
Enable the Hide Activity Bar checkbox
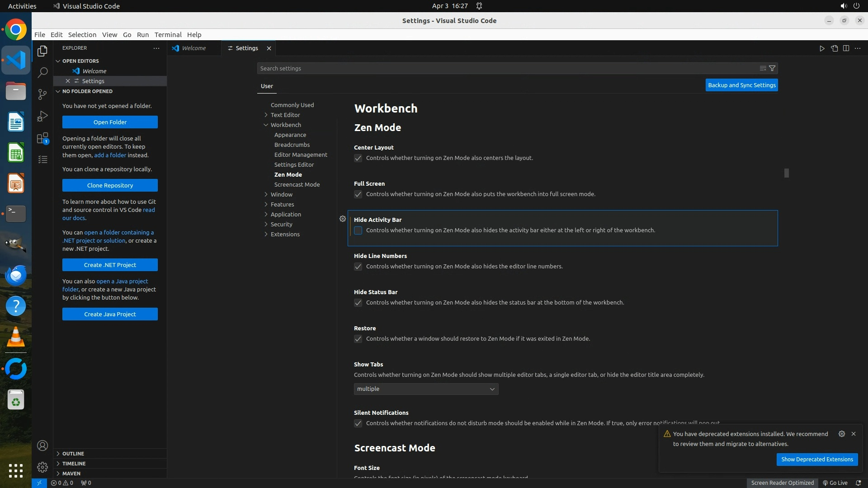pos(358,230)
